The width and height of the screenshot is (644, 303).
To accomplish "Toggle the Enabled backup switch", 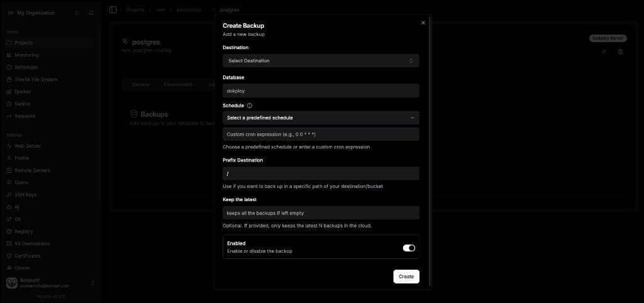I will pyautogui.click(x=409, y=248).
